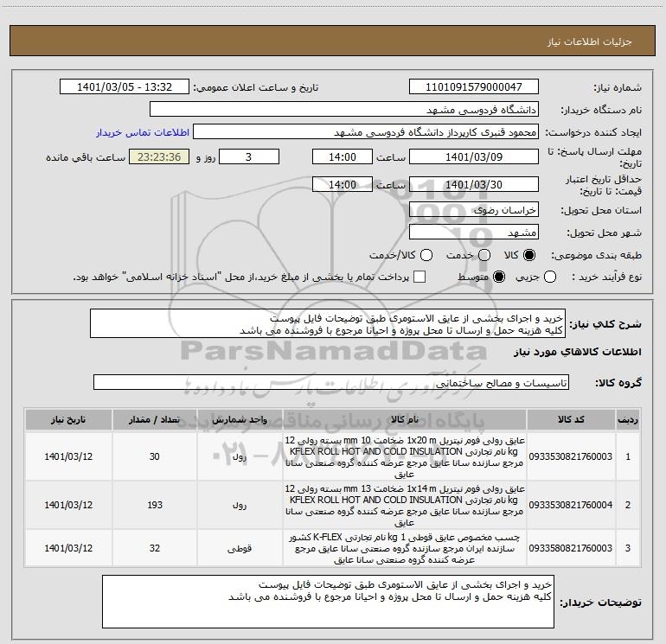Click the تعداد / مقدار column header
Viewport: 666px width, 644px height.
(155, 419)
